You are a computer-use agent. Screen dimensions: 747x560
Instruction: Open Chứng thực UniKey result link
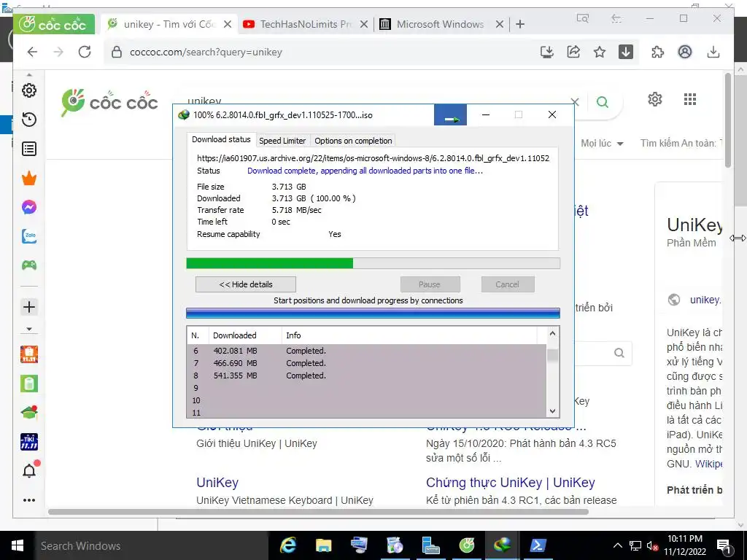510,483
